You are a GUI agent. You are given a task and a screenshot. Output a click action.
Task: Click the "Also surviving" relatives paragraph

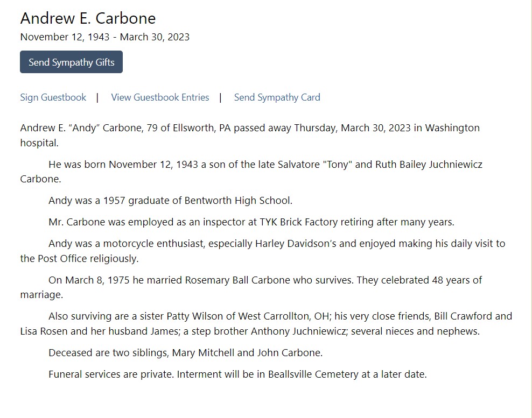[x=280, y=316]
